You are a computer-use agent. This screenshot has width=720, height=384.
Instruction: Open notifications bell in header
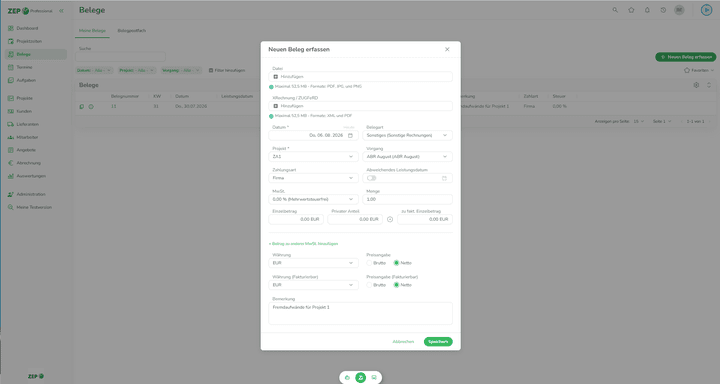click(647, 10)
